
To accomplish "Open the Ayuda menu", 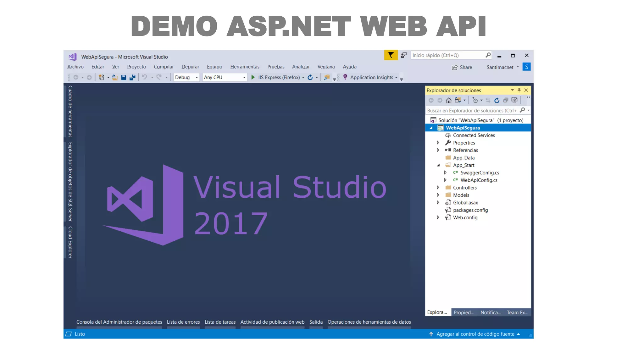I will tap(350, 67).
